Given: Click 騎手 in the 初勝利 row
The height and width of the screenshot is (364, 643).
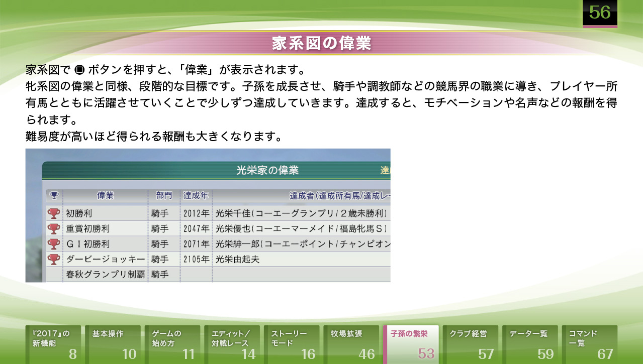Looking at the screenshot, I should 160,213.
